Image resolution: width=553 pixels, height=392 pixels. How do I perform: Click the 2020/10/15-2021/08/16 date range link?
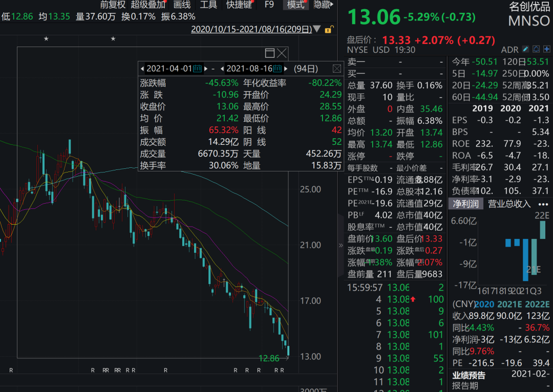(251, 29)
